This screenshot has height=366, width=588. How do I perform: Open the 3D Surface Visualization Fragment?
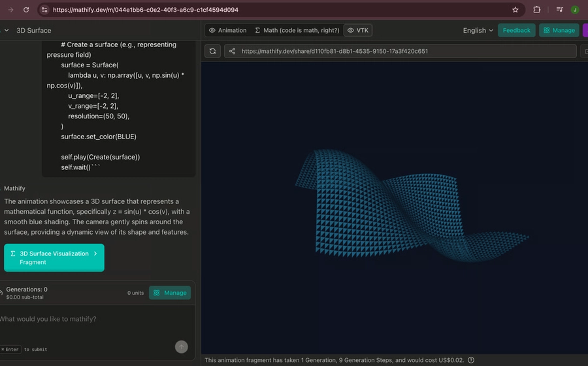(x=54, y=258)
